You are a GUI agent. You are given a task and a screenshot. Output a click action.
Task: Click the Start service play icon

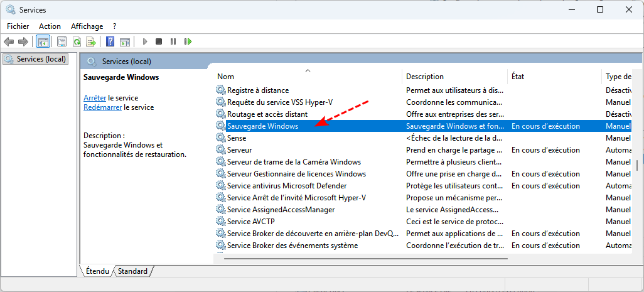click(144, 41)
